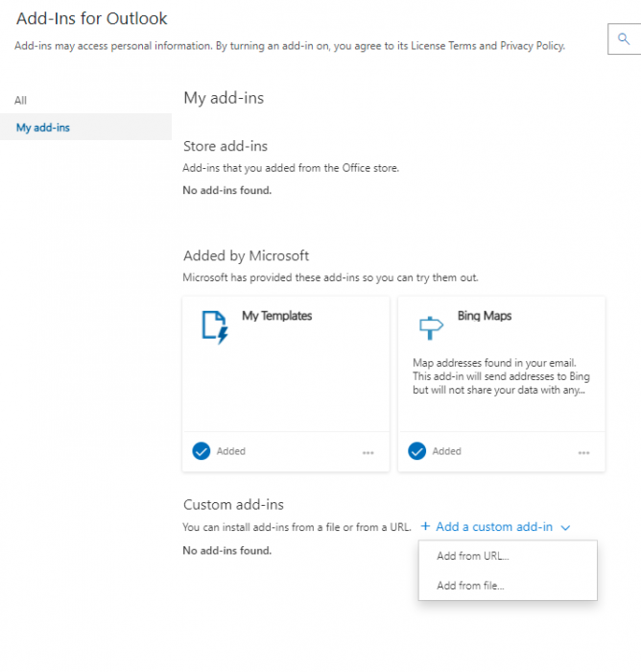Click the plus icon before Add a custom add-in
Viewport: 641px width, 672px height.
(x=425, y=527)
